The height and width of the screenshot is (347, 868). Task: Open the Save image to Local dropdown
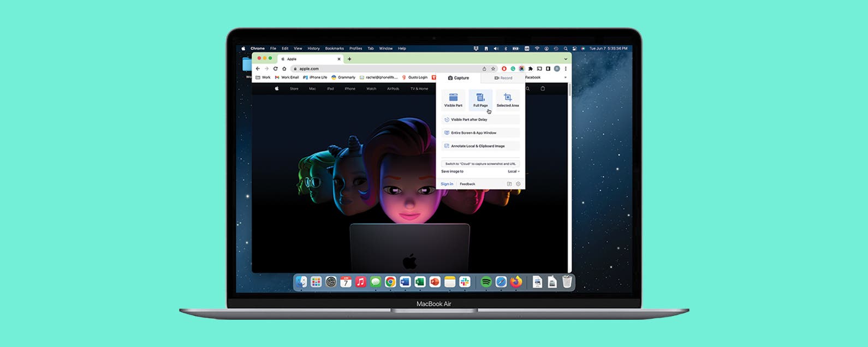point(513,171)
